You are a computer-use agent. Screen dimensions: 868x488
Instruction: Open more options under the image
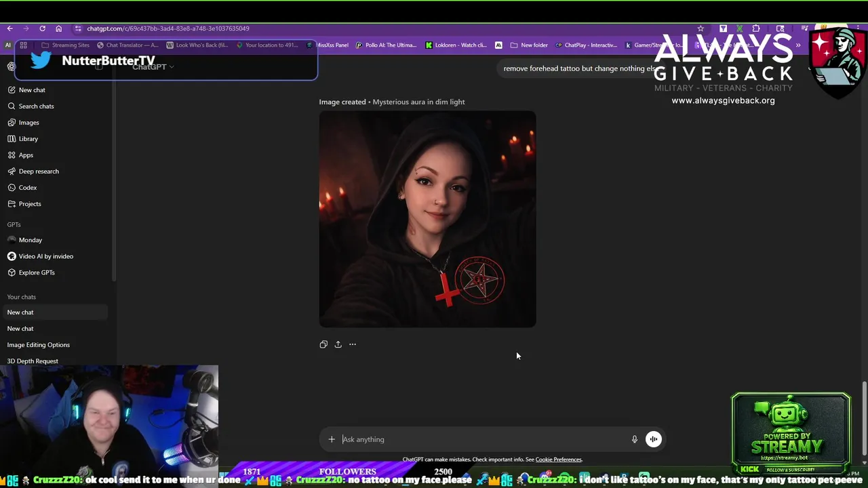click(353, 344)
